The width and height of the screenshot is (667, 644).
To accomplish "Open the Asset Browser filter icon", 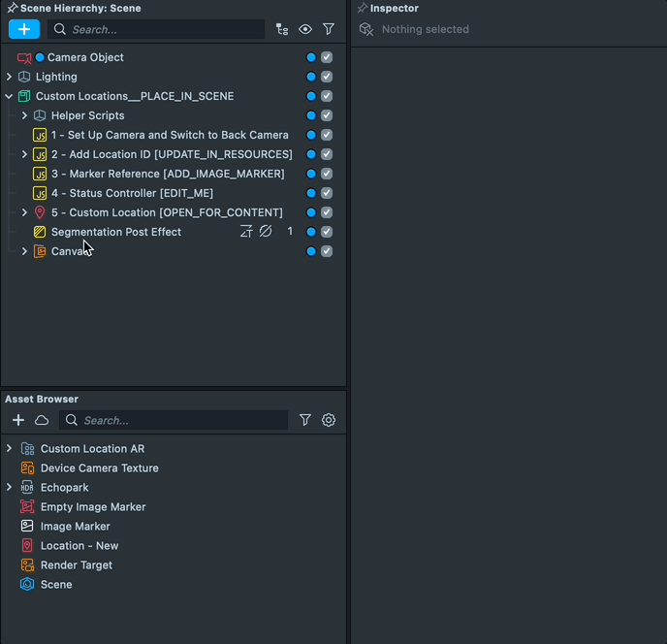I will [305, 421].
